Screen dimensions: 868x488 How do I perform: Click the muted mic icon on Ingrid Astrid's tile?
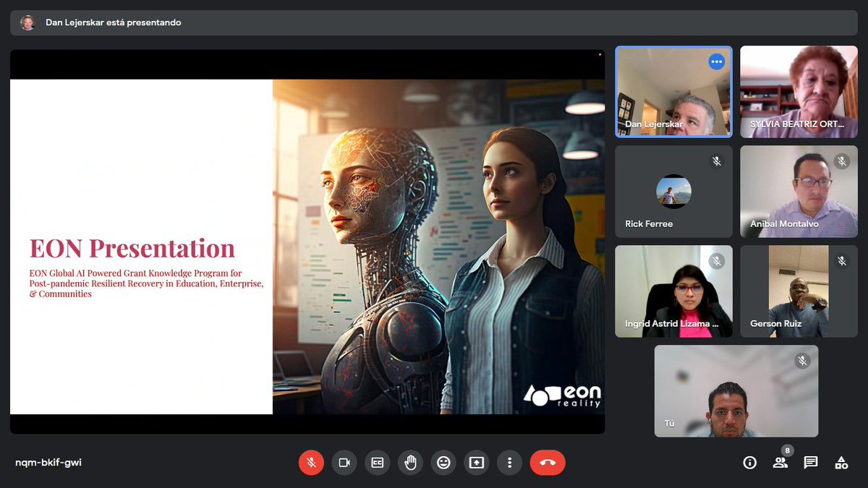(717, 261)
